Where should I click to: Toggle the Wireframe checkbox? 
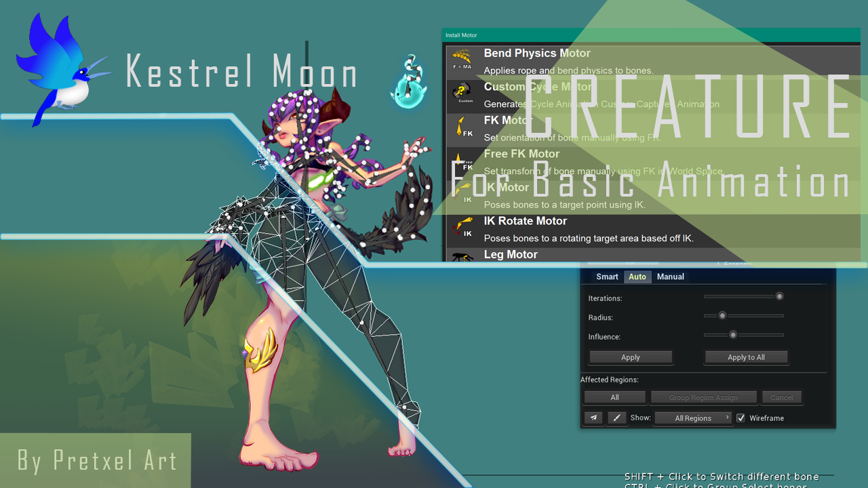(x=741, y=418)
